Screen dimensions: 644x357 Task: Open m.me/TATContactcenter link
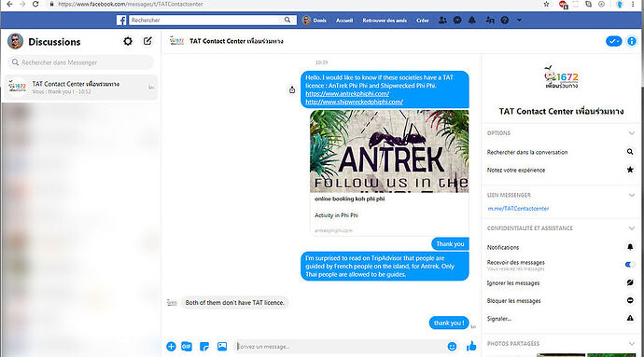pos(518,209)
